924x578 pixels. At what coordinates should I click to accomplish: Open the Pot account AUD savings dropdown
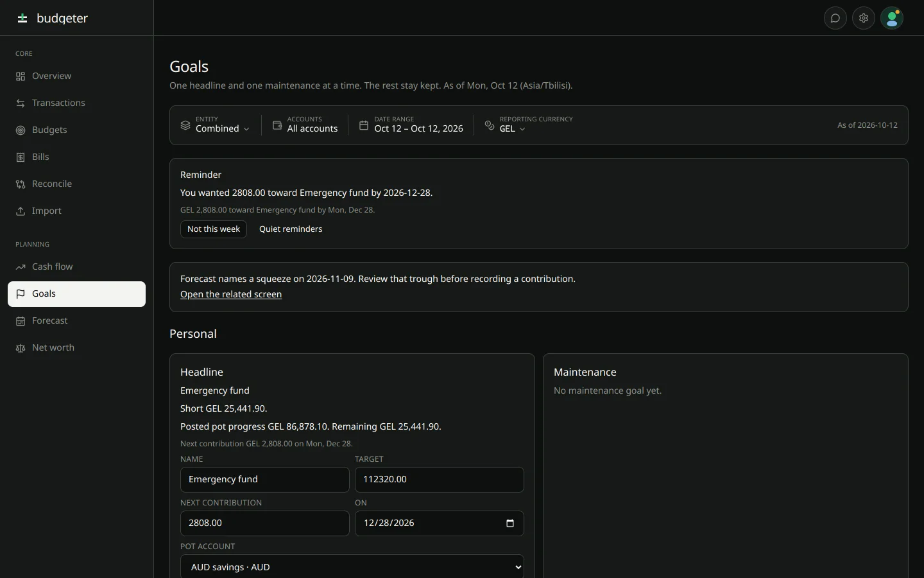tap(352, 567)
